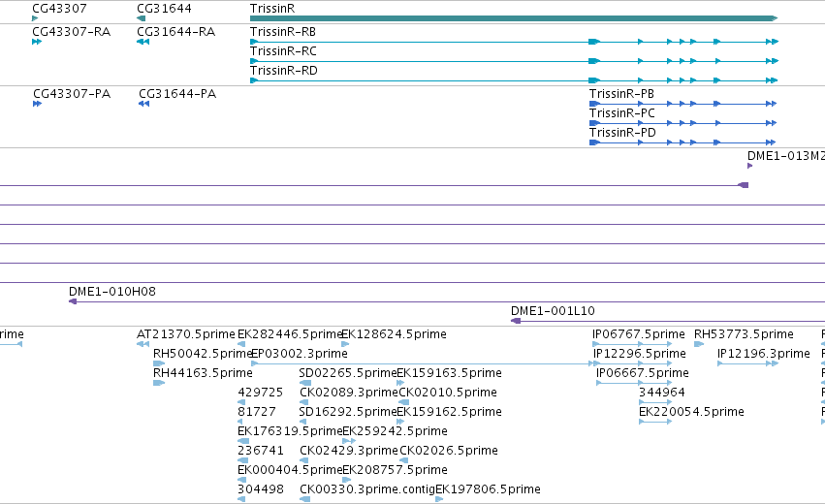Screen dimensions: 825x504
Task: Open transcript CG31644-RA
Action: click(x=175, y=32)
